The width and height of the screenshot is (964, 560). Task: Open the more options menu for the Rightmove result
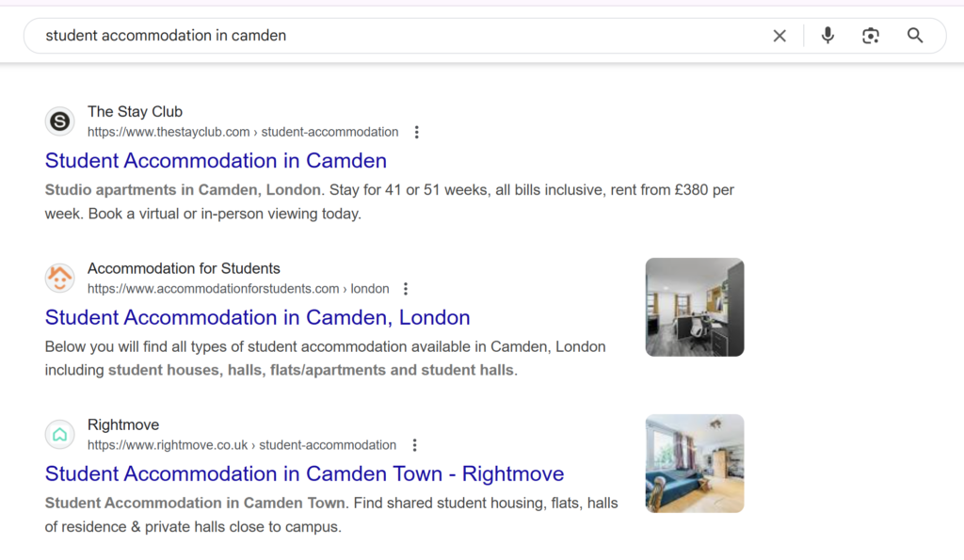click(x=415, y=445)
